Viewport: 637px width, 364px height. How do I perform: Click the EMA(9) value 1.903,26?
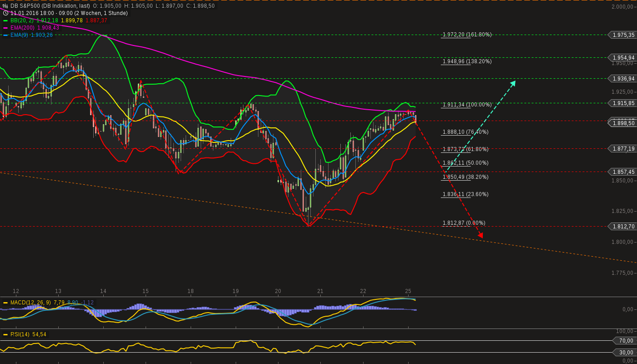point(42,35)
